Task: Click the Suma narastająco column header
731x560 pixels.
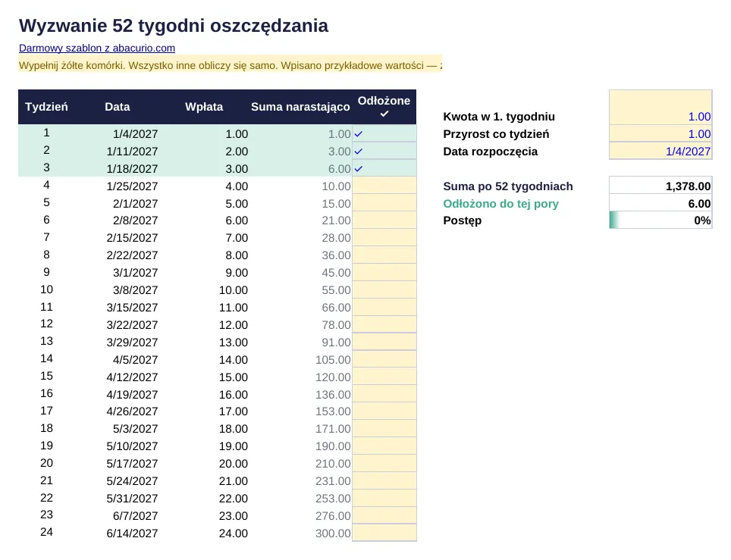Action: click(x=300, y=107)
